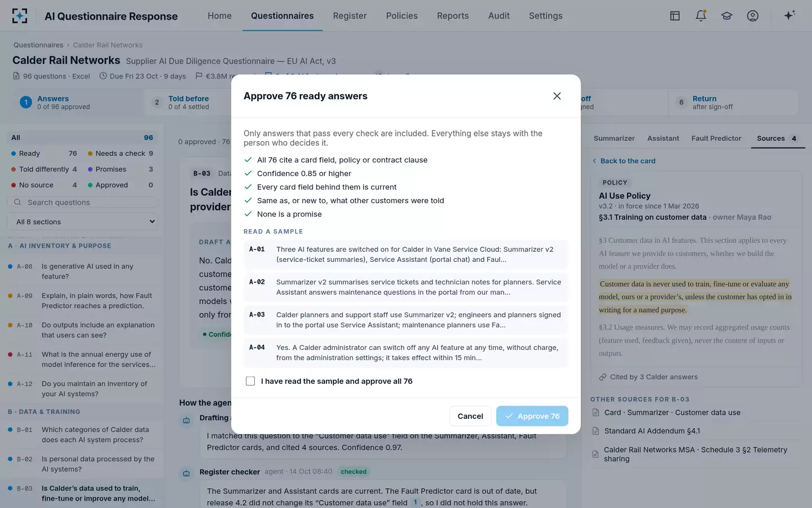This screenshot has height=508, width=812.
Task: Filter by Needs a check
Action: (120, 154)
